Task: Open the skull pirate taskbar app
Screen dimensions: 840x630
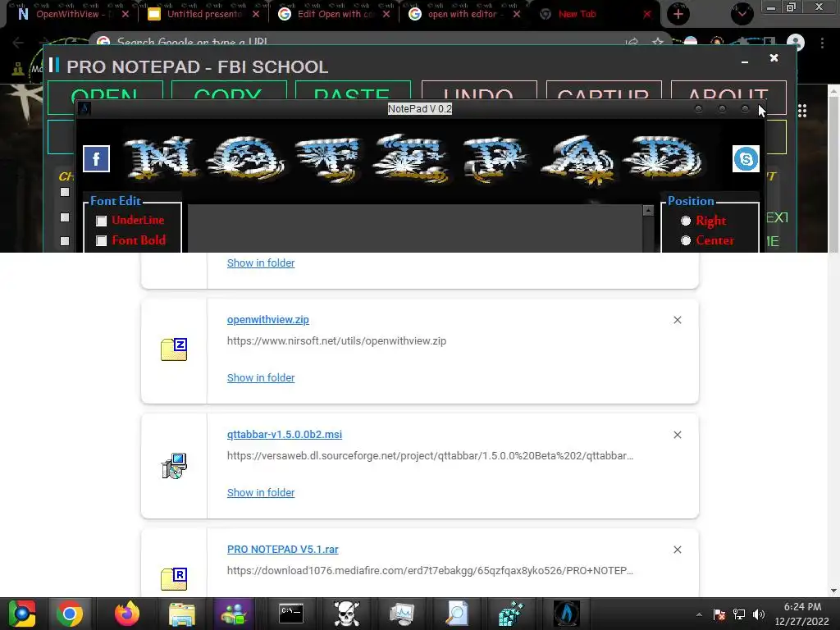Action: pyautogui.click(x=347, y=614)
